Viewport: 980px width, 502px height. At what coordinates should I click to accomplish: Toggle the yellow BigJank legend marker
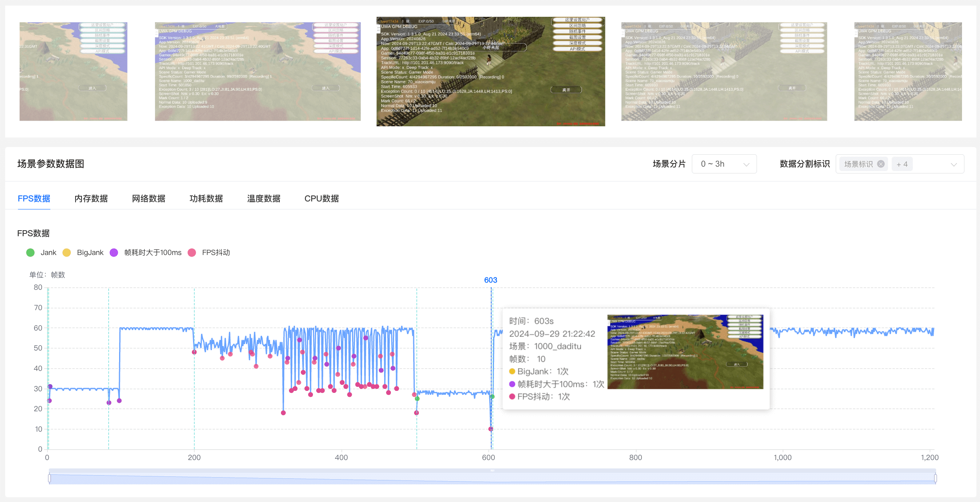(67, 253)
